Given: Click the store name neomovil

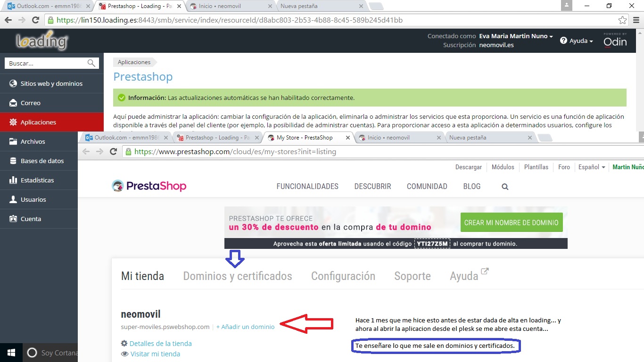Looking at the screenshot, I should [141, 314].
